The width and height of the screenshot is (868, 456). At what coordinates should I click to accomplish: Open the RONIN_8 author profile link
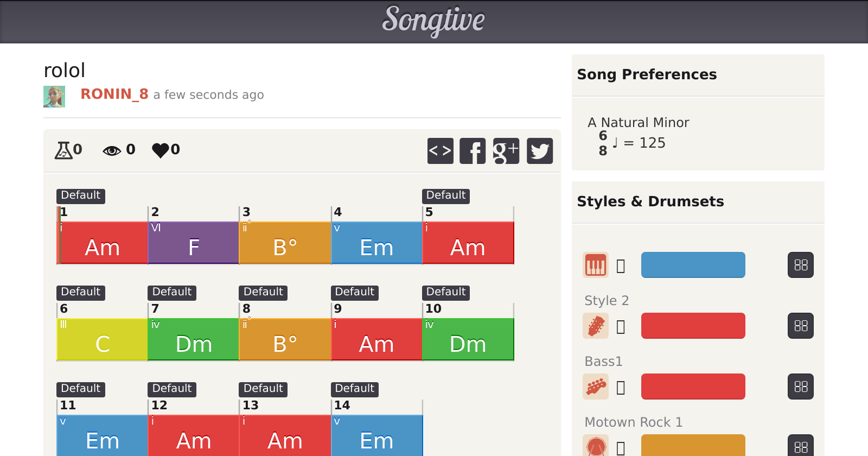point(114,94)
